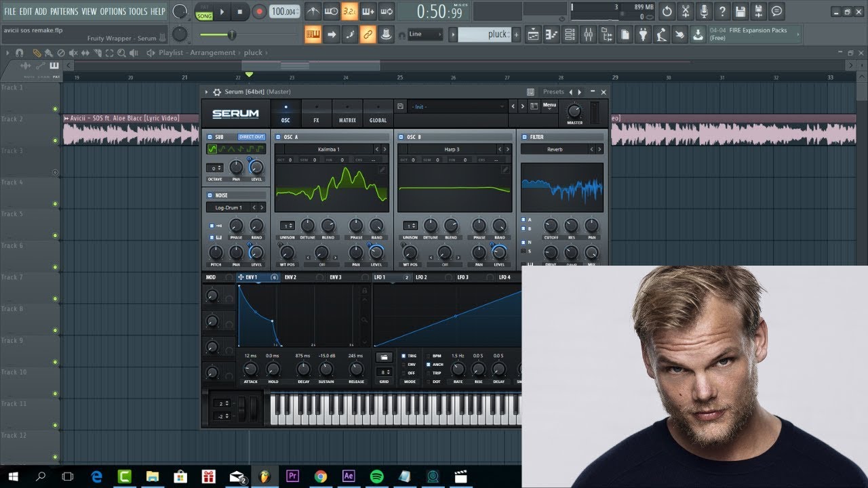Stop playback with the Stop button

click(x=239, y=12)
